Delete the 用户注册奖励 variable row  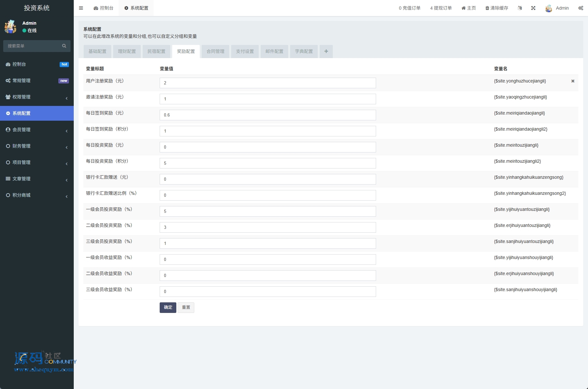pyautogui.click(x=573, y=81)
